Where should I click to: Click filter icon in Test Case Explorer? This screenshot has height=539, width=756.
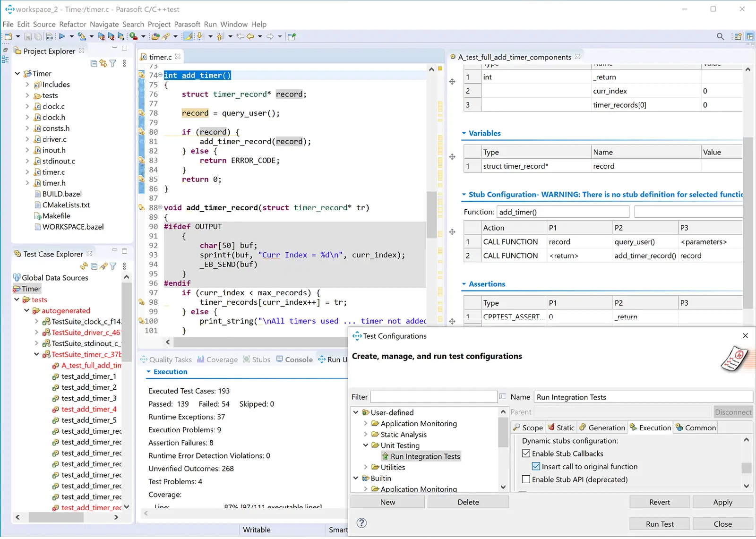click(x=113, y=266)
